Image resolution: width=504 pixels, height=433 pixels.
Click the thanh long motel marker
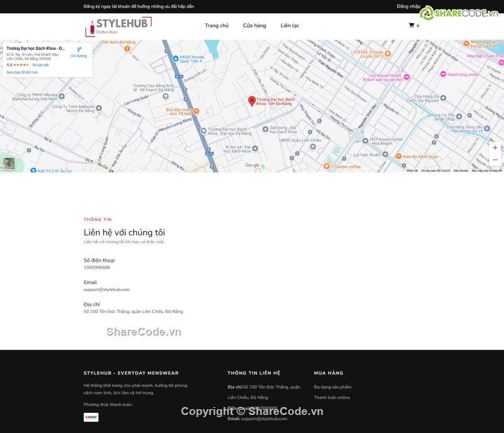point(443,74)
